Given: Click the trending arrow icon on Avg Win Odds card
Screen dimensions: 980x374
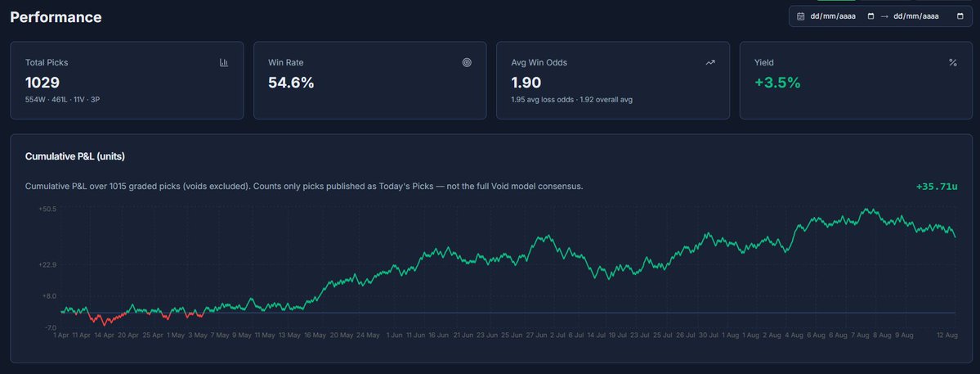Looking at the screenshot, I should coord(710,62).
